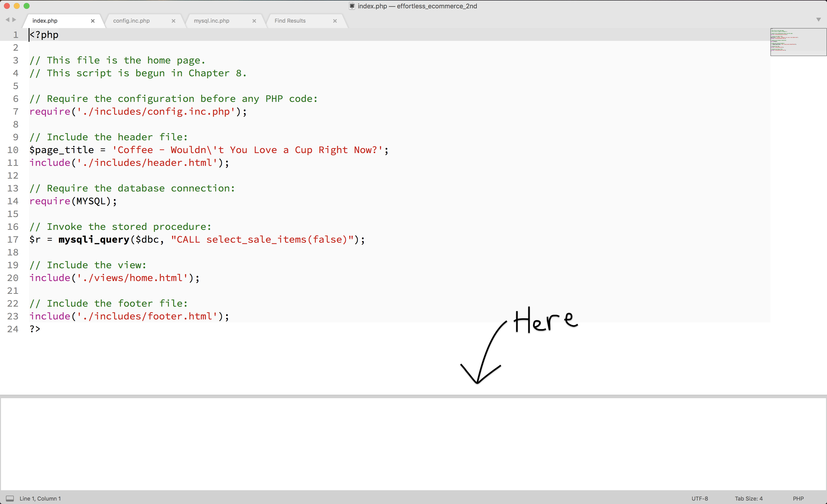
Task: Click line number 17 in gutter
Action: tap(13, 239)
